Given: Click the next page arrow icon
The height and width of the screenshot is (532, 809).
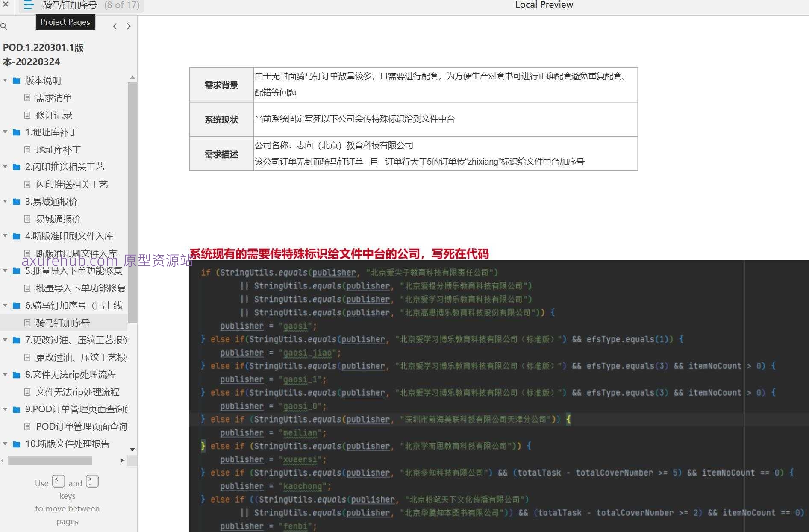Looking at the screenshot, I should coord(129,26).
